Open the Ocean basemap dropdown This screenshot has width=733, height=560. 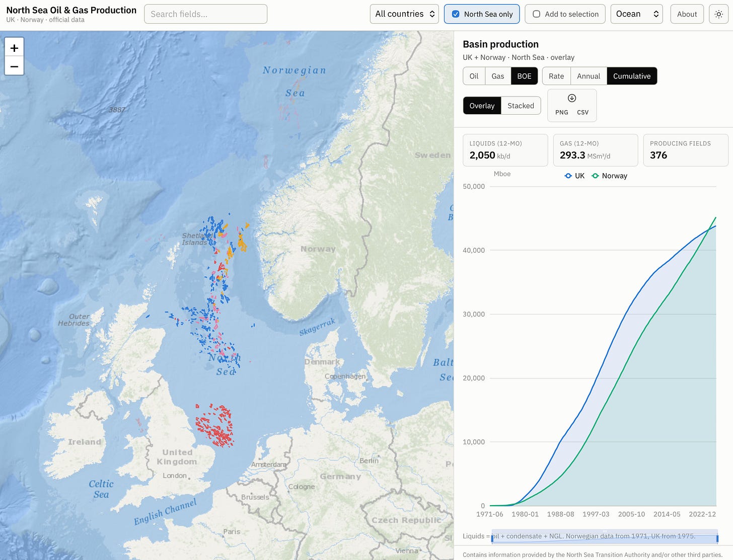636,14
